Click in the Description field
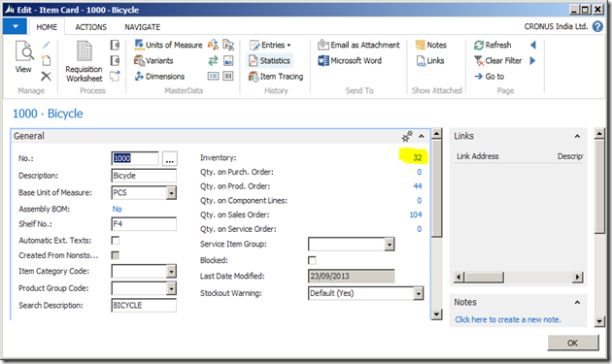 pyautogui.click(x=144, y=176)
